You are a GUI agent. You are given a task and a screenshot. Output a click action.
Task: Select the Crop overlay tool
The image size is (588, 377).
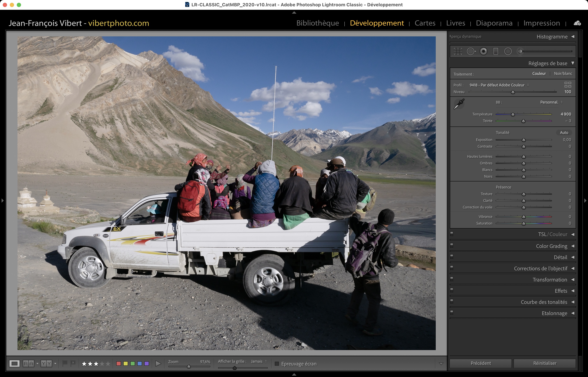click(458, 51)
